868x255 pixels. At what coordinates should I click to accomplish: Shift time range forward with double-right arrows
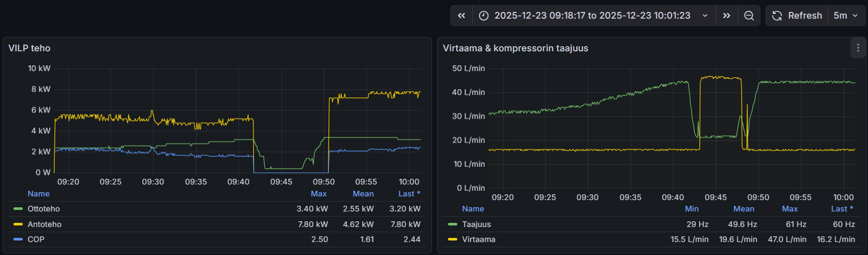[726, 16]
